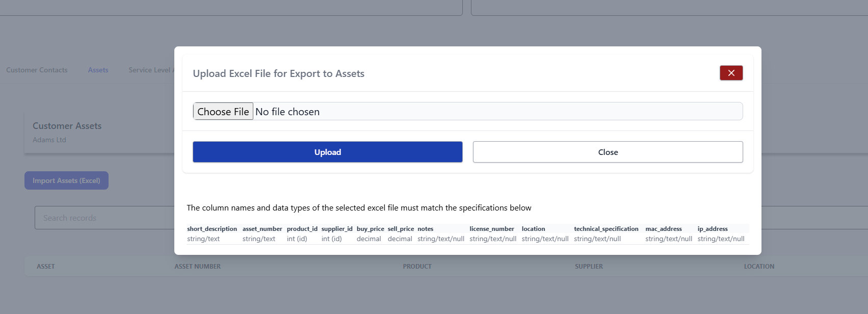Click the PRODUCT column header
Screen dimensions: 868x314
tap(417, 266)
